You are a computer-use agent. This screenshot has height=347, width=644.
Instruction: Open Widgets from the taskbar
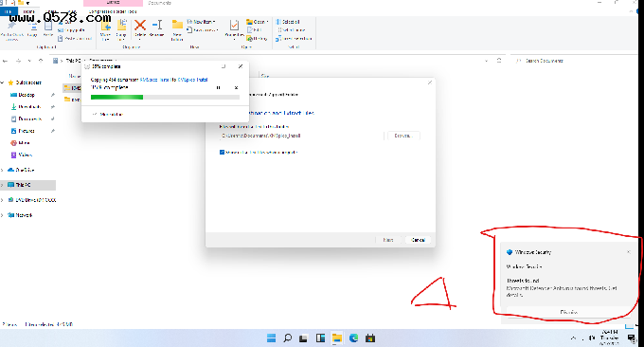320,338
